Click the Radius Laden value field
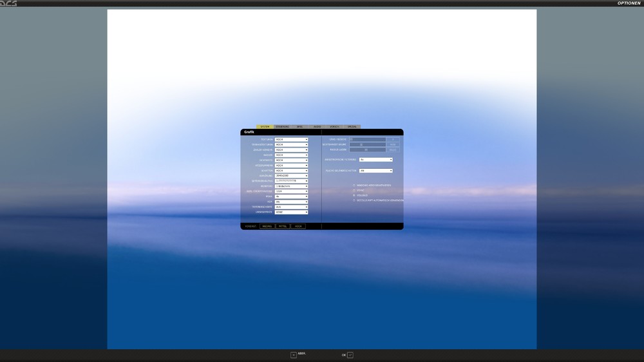 pyautogui.click(x=393, y=150)
